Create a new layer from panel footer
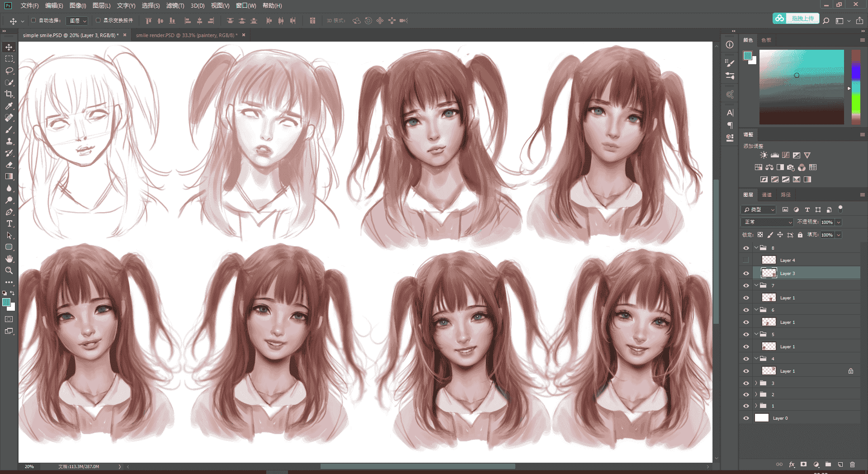Screen dimensions: 868x474 tap(840, 465)
